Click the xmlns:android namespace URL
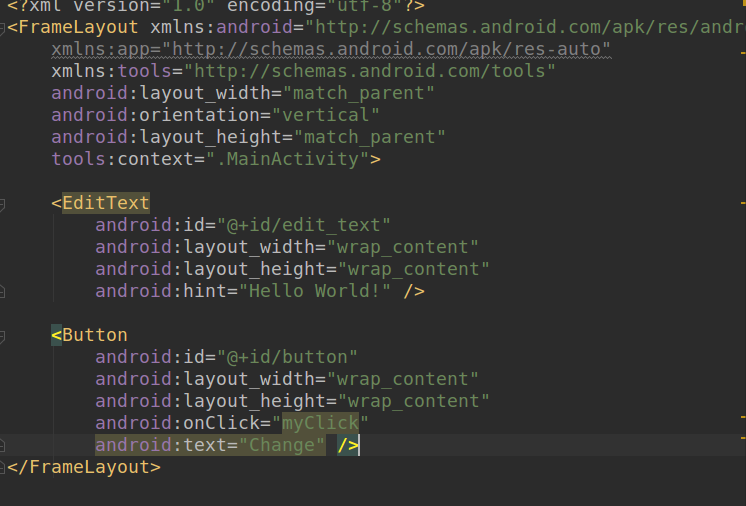Image resolution: width=746 pixels, height=506 pixels. 525,27
